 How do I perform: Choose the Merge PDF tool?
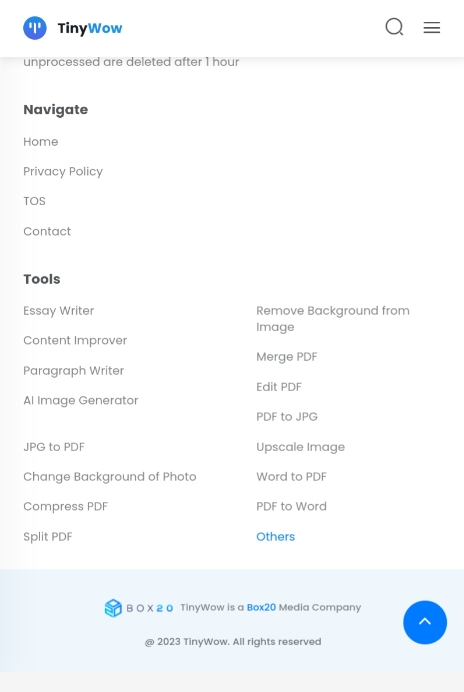(x=287, y=357)
